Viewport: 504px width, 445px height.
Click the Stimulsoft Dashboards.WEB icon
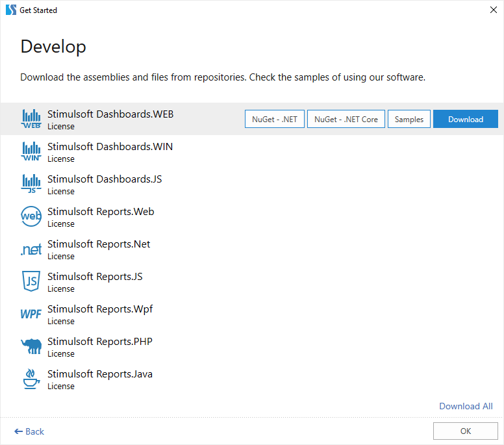pyautogui.click(x=31, y=119)
